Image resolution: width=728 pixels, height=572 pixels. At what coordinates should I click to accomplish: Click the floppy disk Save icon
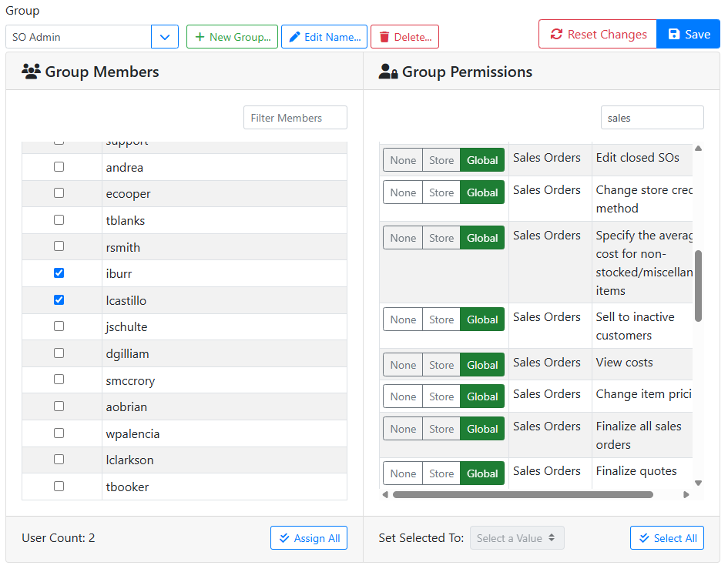click(674, 35)
